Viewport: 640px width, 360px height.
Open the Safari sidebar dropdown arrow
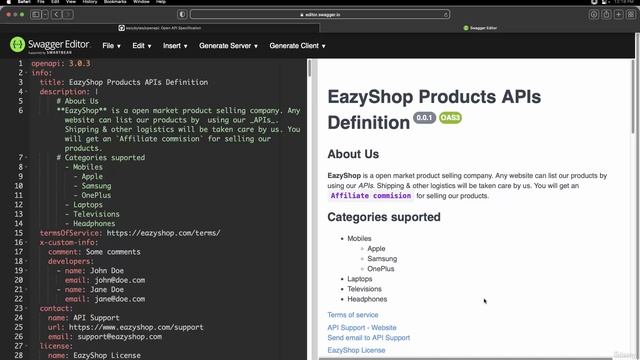click(x=45, y=15)
